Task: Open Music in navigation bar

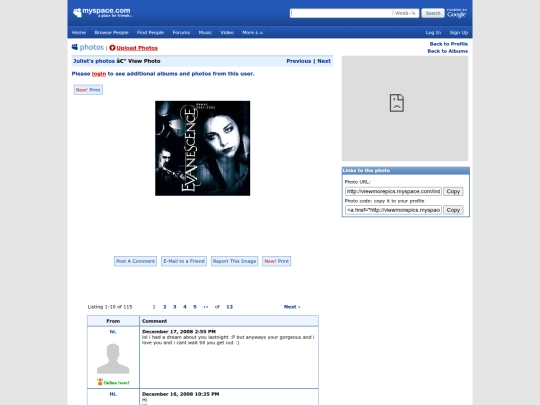Action: [x=205, y=32]
